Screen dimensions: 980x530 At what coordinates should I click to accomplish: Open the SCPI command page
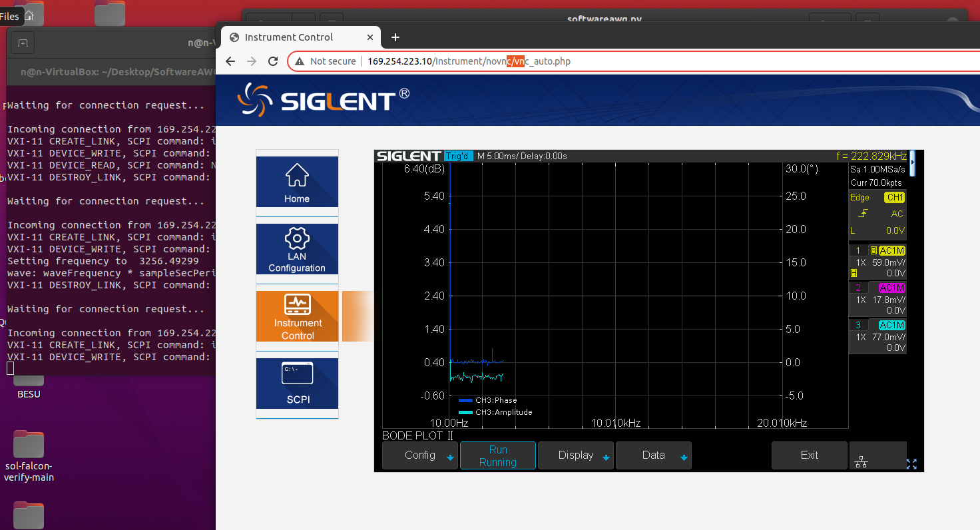[297, 384]
